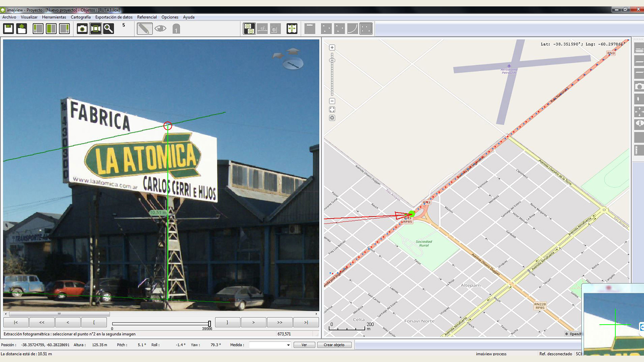Image resolution: width=644 pixels, height=362 pixels.
Task: Click the four-arrows pan icon in right sidebar
Action: click(x=639, y=111)
